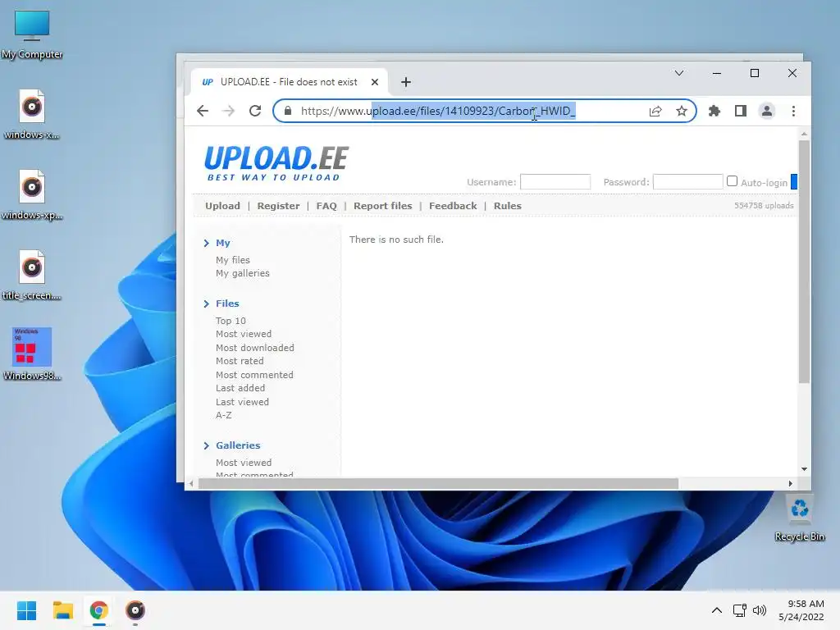Screen dimensions: 840x630
Task: Click the UPLOAD.EE logo
Action: tap(276, 163)
